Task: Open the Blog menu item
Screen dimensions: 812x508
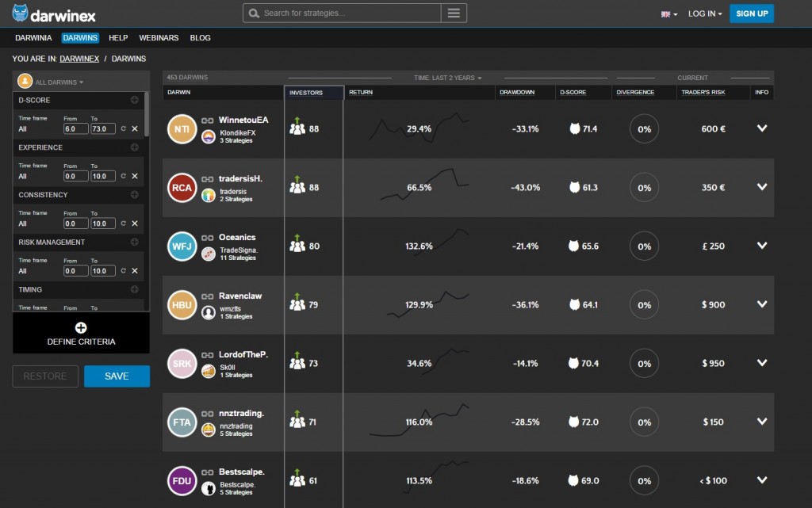Action: point(200,38)
